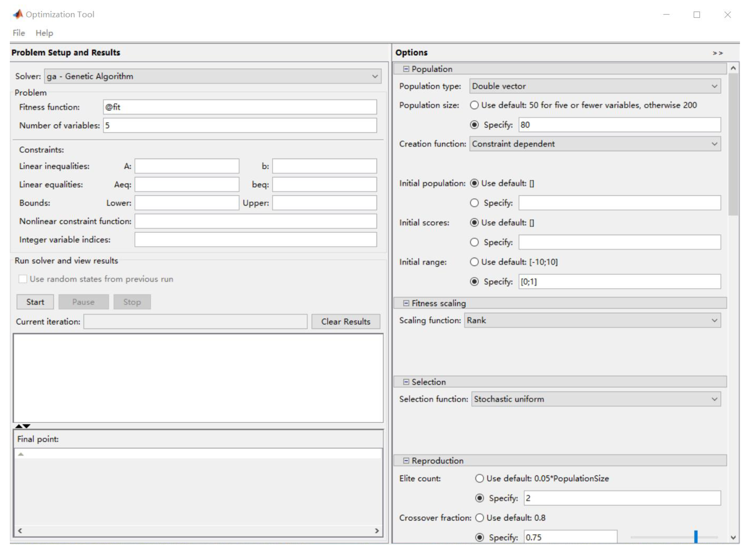Screen dimensions: 756x560
Task: Collapse the Population section
Action: point(406,69)
